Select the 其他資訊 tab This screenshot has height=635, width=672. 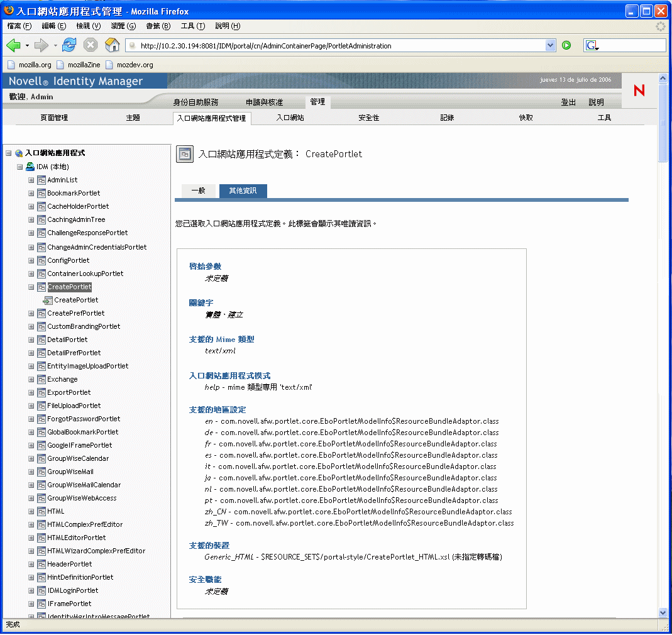click(x=243, y=190)
